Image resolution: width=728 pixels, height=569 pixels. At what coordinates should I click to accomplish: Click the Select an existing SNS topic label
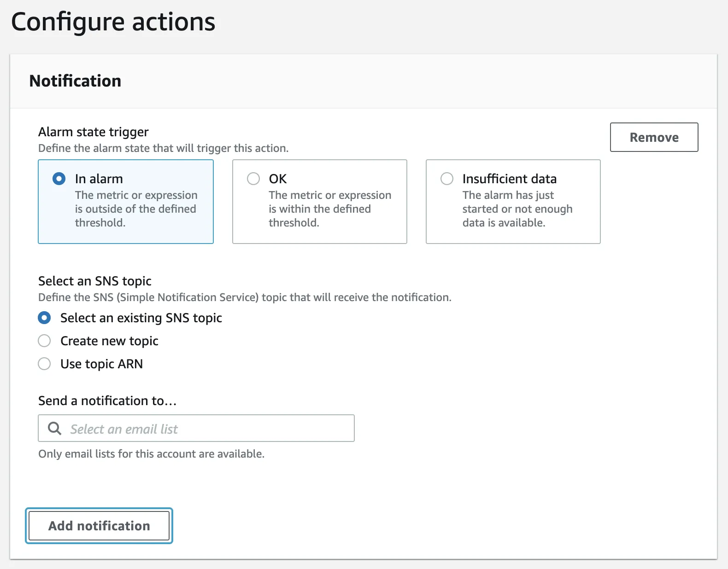coord(141,318)
